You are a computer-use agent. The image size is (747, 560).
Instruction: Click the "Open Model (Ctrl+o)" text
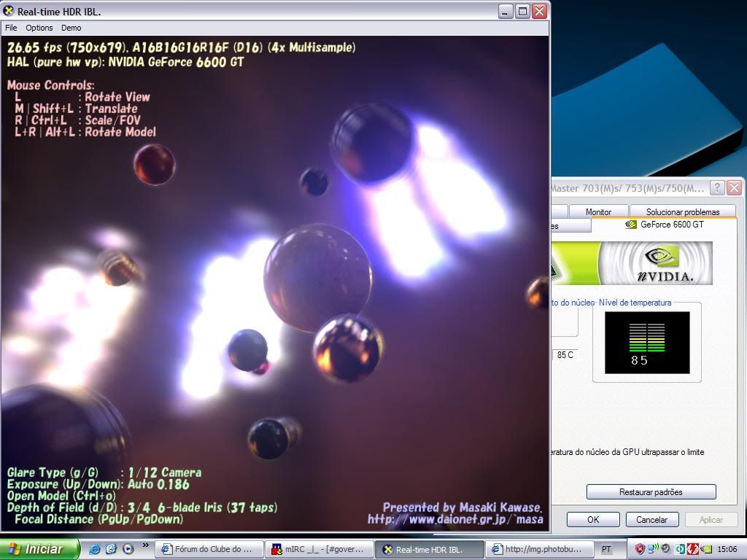(x=61, y=496)
